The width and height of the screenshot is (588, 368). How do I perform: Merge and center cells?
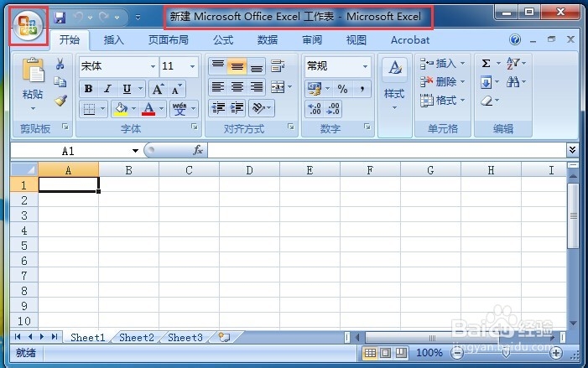coord(278,87)
